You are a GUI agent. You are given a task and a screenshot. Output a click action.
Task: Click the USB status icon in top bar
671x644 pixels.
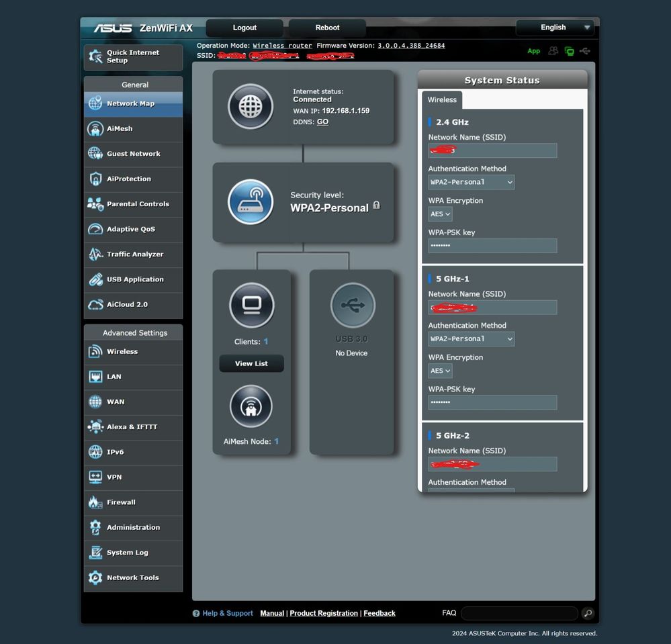[x=584, y=50]
